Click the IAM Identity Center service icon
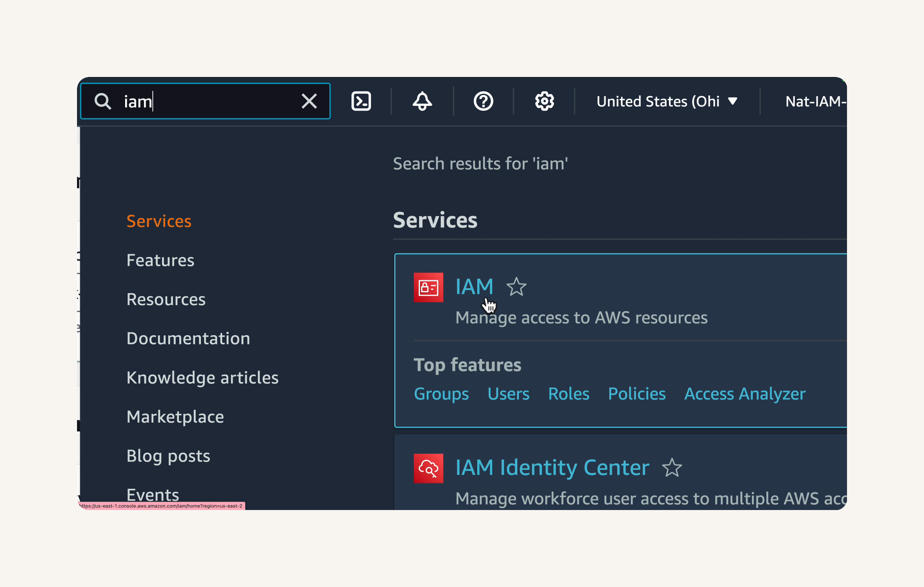 point(428,468)
